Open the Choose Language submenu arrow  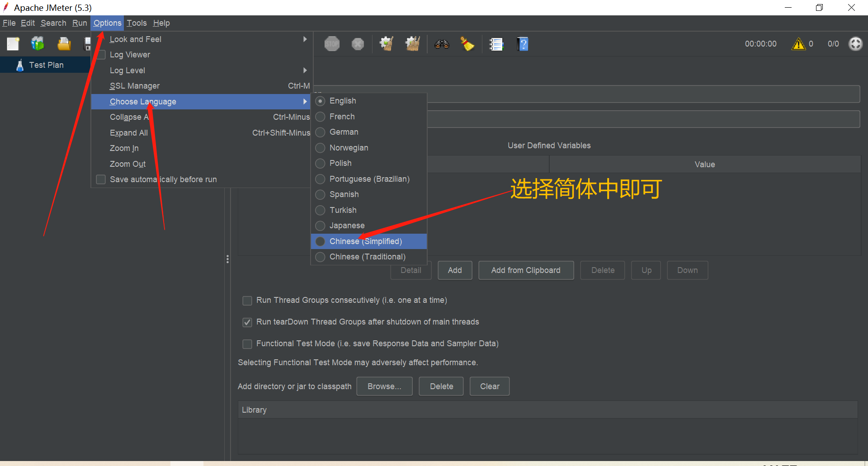305,102
